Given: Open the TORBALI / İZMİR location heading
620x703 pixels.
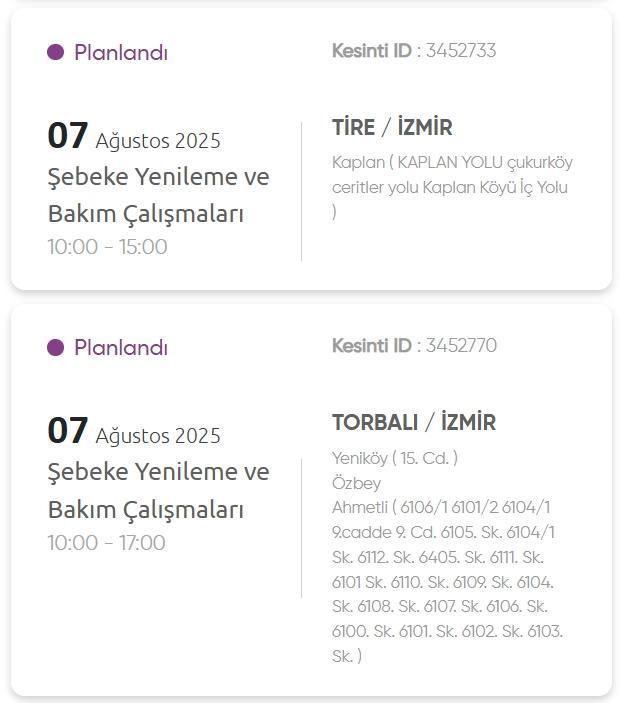Looking at the screenshot, I should (413, 422).
